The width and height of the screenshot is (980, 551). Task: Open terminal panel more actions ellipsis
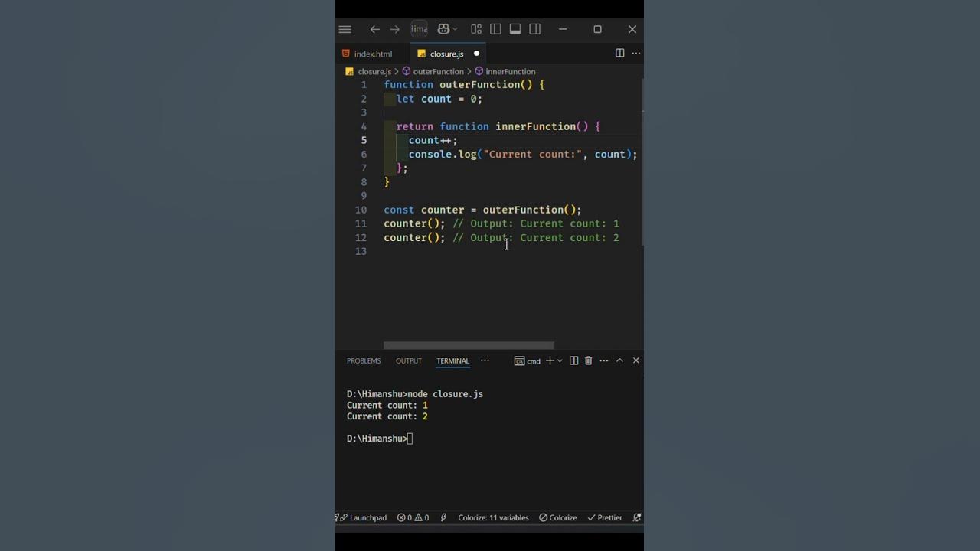coord(603,360)
